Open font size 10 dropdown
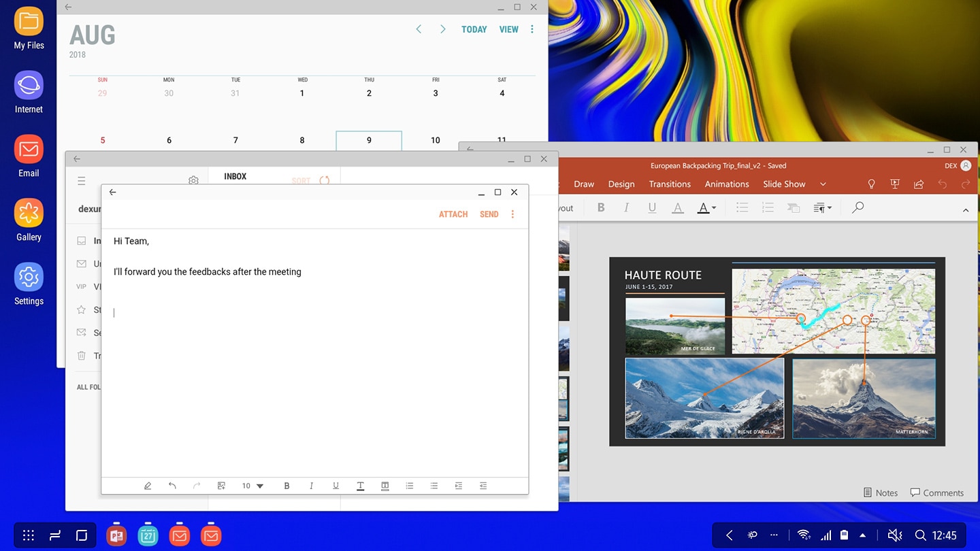 pyautogui.click(x=252, y=486)
